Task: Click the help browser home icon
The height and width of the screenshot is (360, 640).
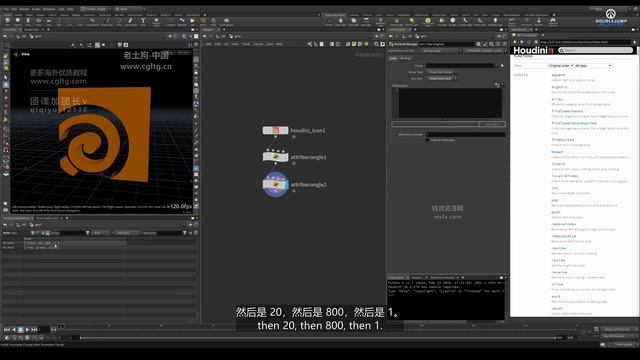Action: click(536, 42)
